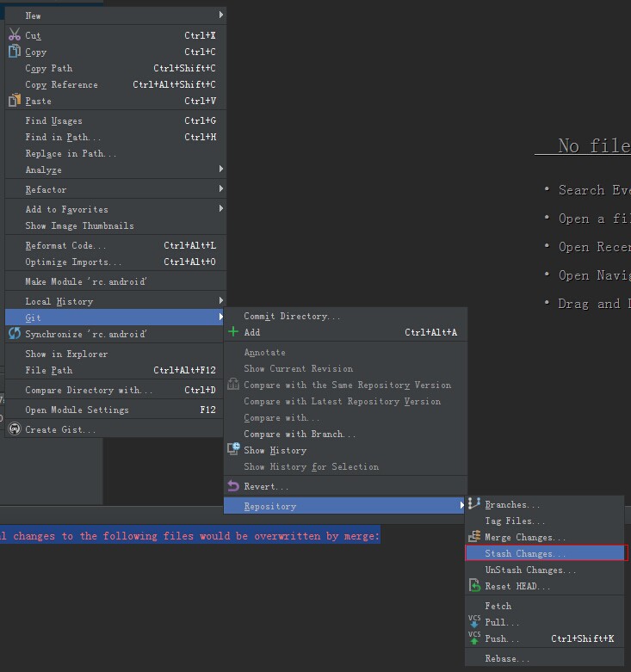
Task: Click Show History for Selection entry
Action: [345, 466]
